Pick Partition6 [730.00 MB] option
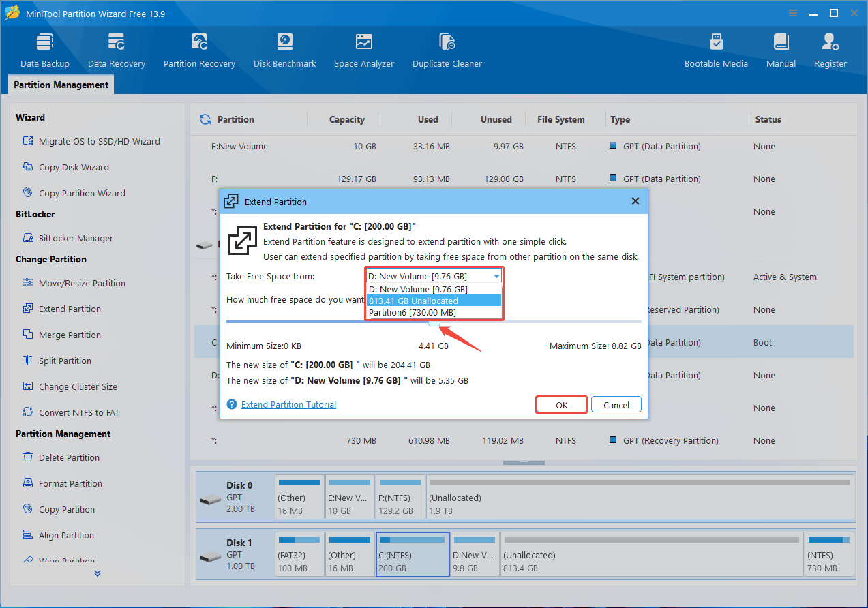 coord(434,312)
